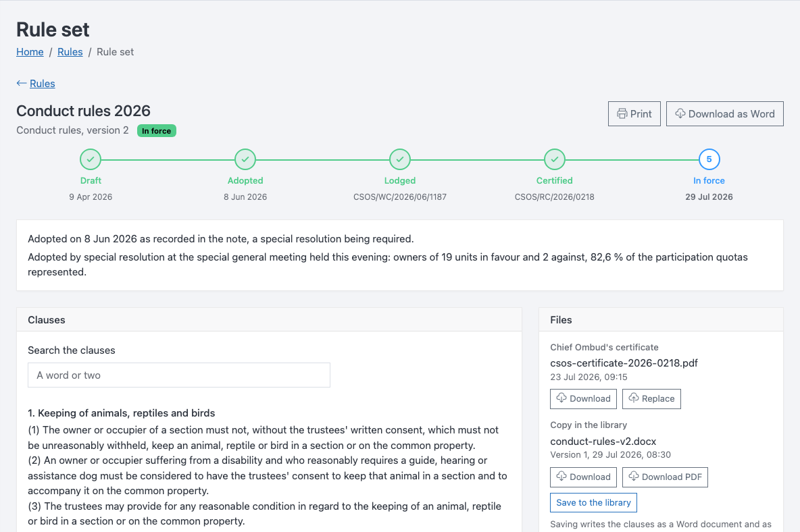Click the lodgement reference CSOS/WC/2026/06/1187
800x532 pixels.
(400, 197)
